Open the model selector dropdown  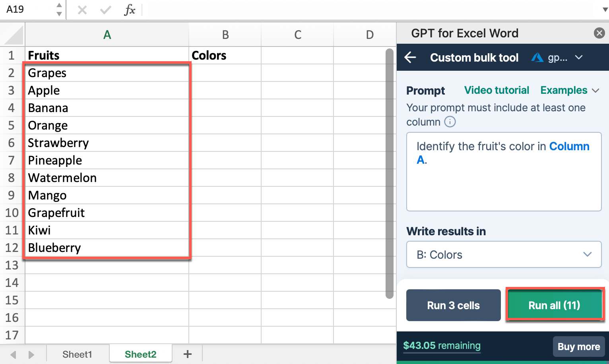click(557, 58)
